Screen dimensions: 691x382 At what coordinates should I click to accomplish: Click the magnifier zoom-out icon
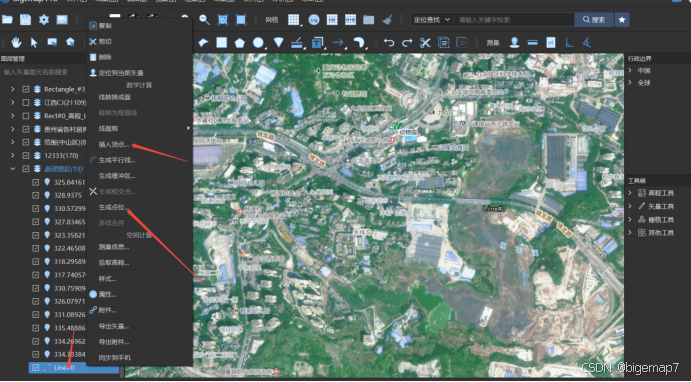(204, 19)
